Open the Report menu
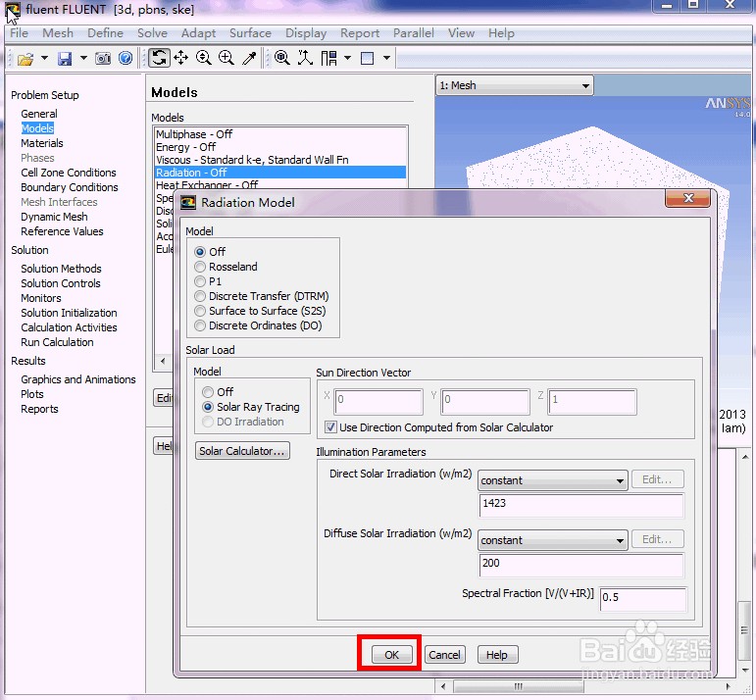756x700 pixels. [x=360, y=33]
